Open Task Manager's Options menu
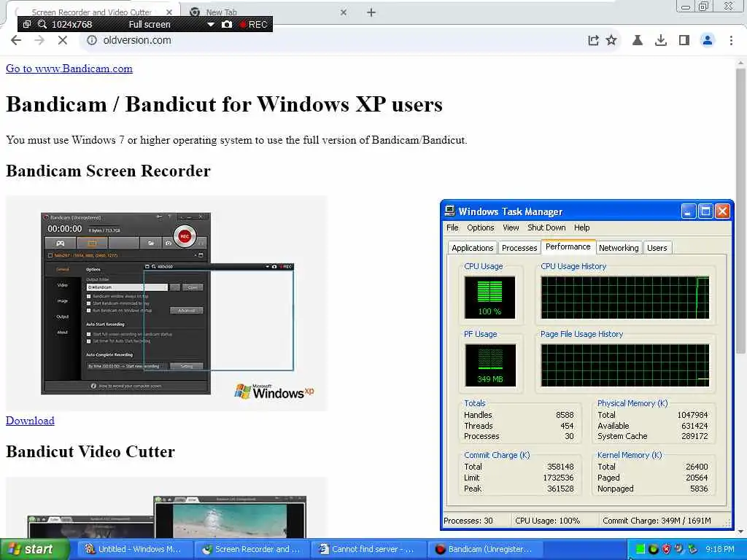747x560 pixels. 480,227
